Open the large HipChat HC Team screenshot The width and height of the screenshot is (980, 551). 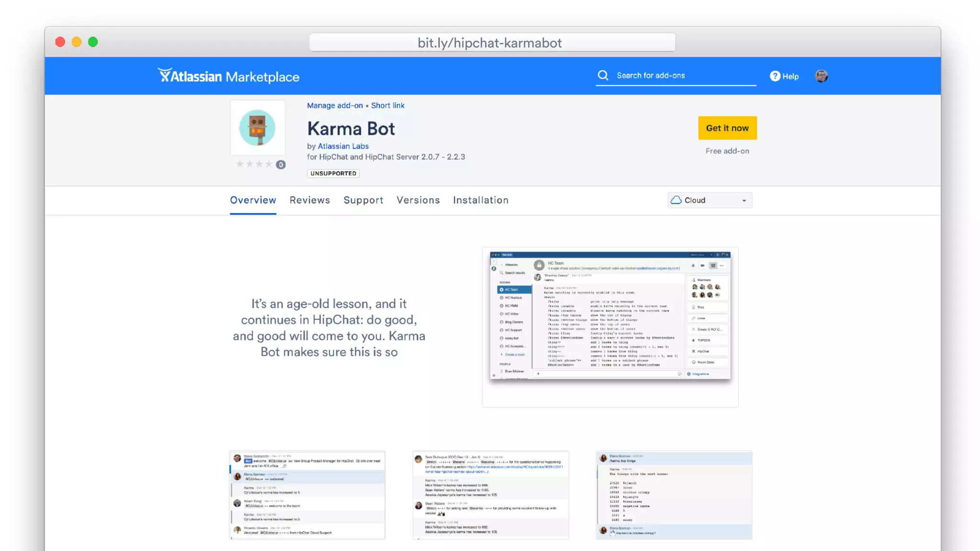pos(610,327)
